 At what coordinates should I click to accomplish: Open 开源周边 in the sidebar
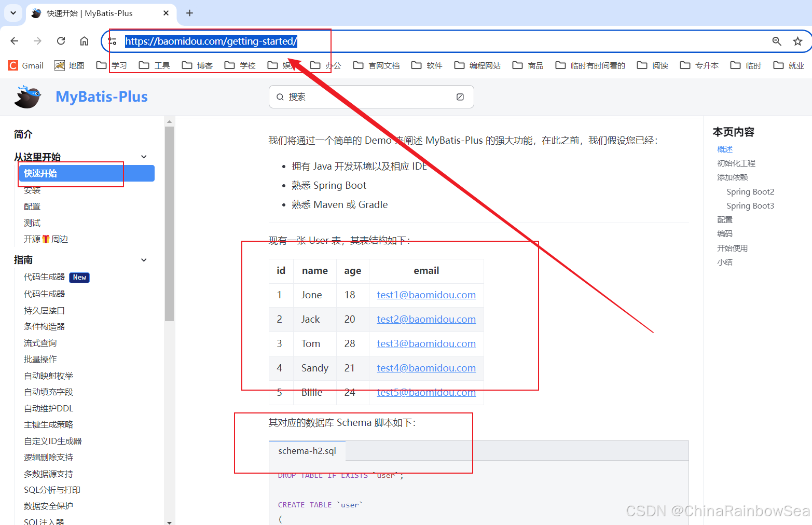46,239
